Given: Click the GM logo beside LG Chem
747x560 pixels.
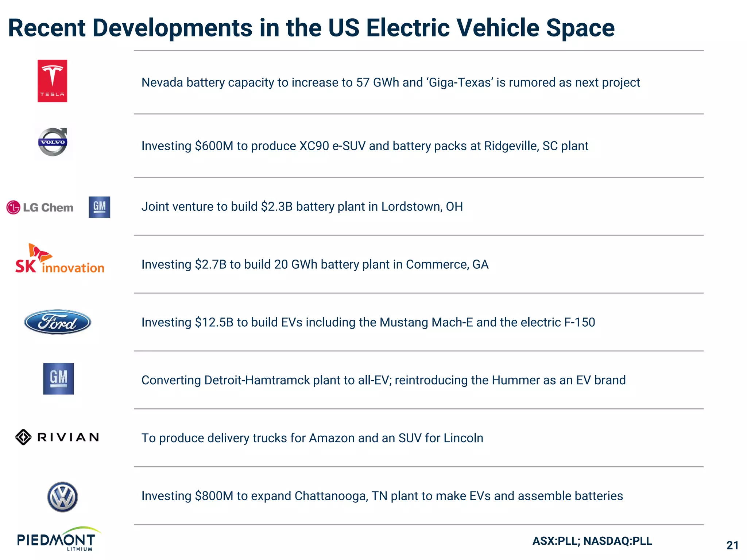Looking at the screenshot, I should 99,207.
